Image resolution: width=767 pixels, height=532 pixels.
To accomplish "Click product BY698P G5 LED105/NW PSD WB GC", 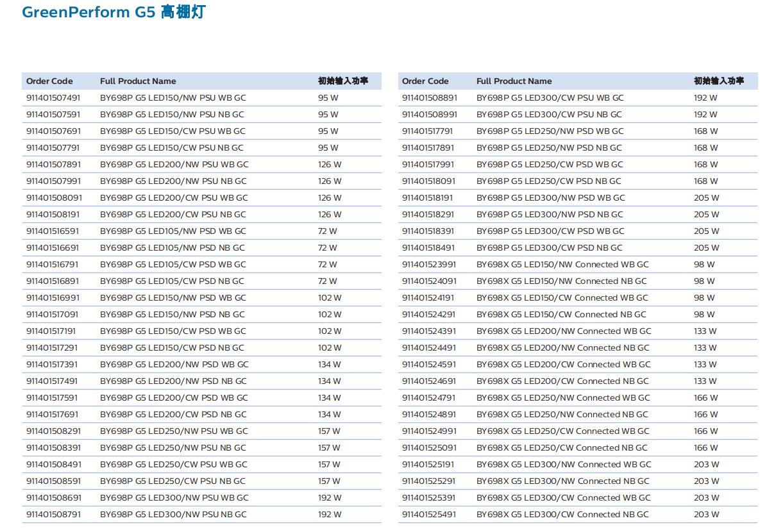I will click(x=173, y=231).
